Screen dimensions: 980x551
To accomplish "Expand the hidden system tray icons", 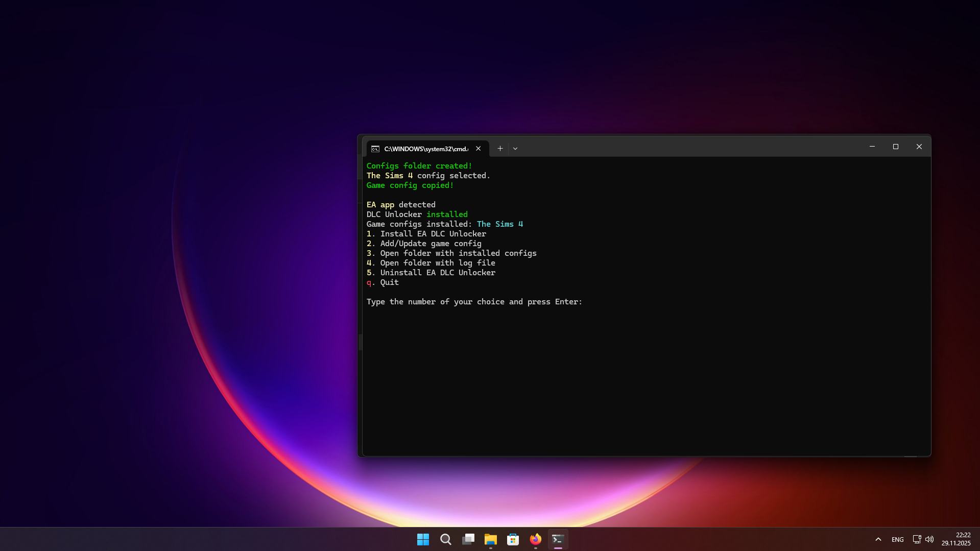I will click(x=878, y=539).
